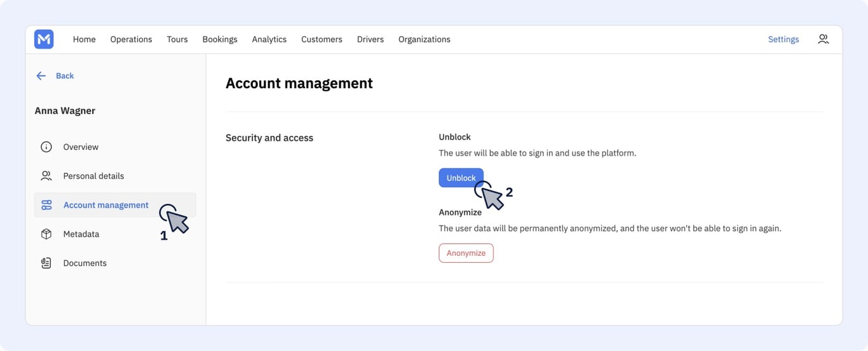This screenshot has height=351, width=868.
Task: Open the Customers menu
Action: click(x=322, y=39)
